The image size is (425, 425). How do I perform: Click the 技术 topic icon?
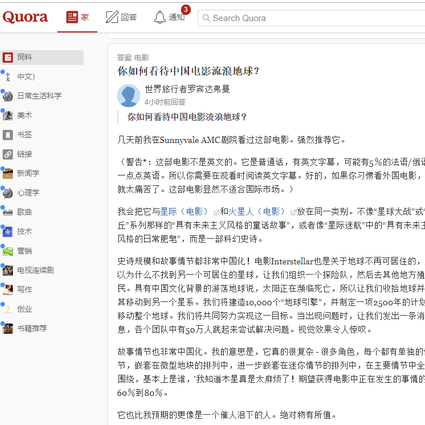[x=8, y=231]
